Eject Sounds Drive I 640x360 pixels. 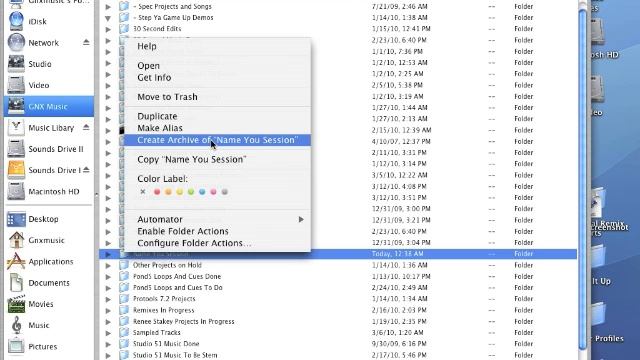(86, 170)
